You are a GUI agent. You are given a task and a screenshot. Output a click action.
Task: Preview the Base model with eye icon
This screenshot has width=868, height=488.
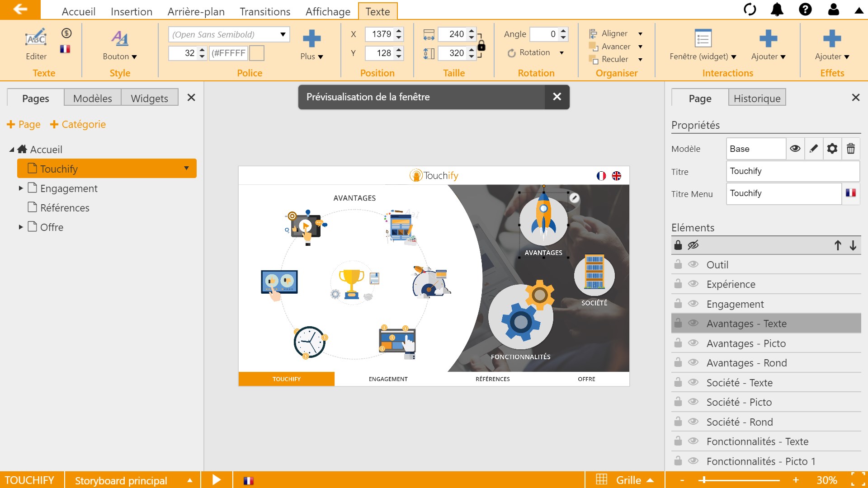click(795, 149)
